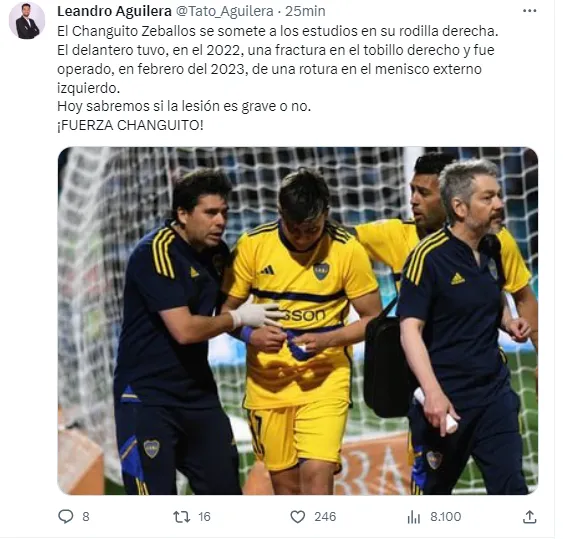The image size is (563, 539).
Task: Open Leandro Aguilera's profile avatar
Action: pos(27,21)
